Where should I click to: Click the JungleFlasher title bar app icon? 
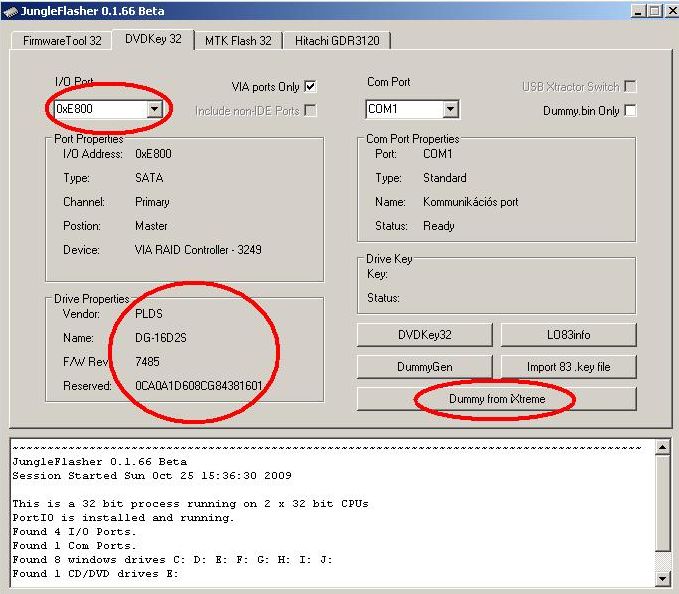11,11
